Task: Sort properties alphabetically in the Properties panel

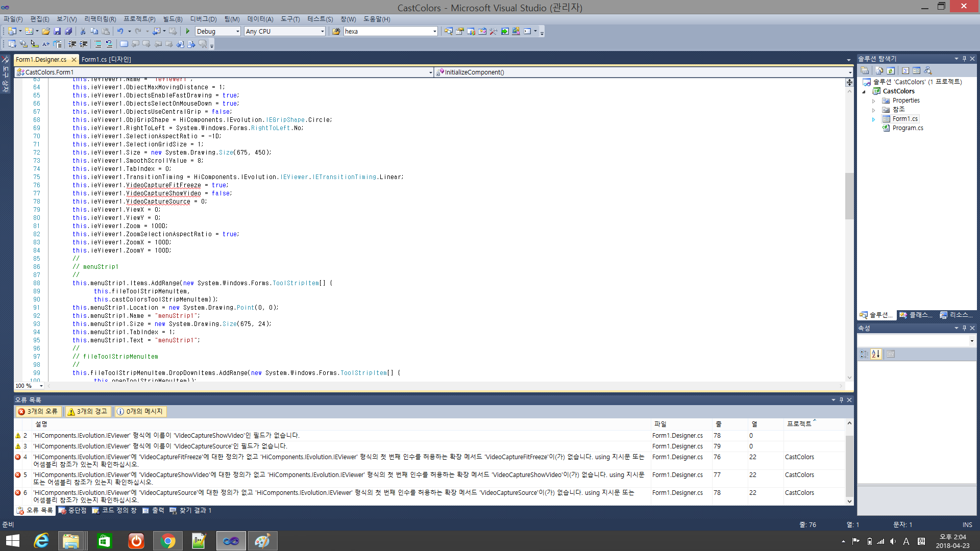Action: pos(876,354)
